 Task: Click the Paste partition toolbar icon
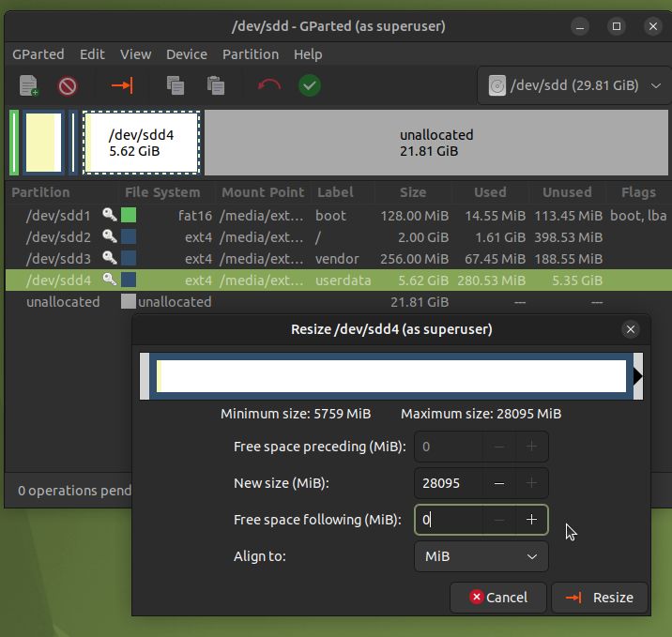point(216,85)
